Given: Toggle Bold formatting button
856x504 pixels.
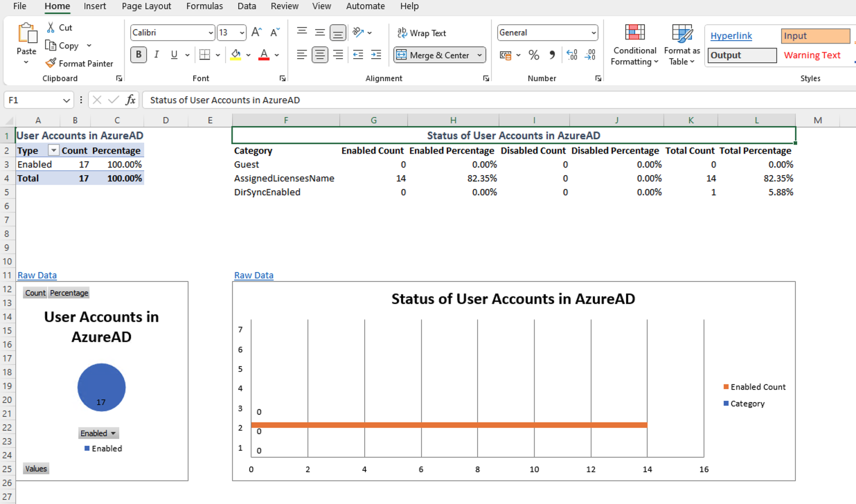Looking at the screenshot, I should [139, 55].
